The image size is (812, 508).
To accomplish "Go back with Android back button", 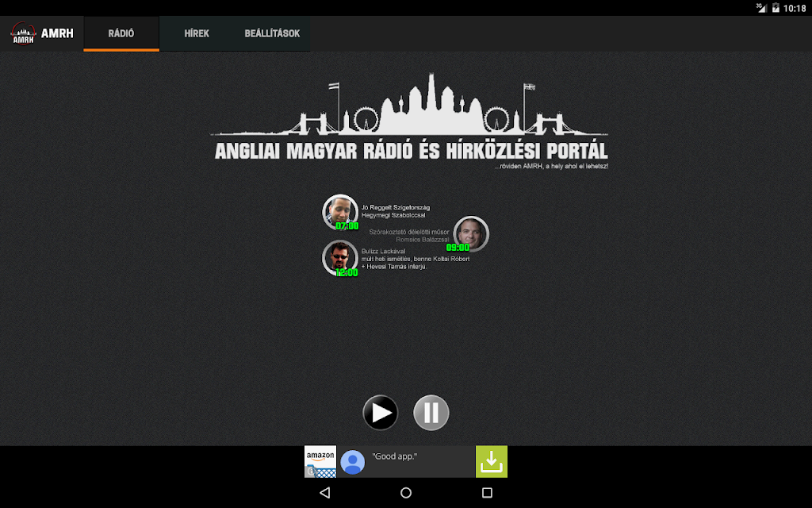I will [324, 492].
